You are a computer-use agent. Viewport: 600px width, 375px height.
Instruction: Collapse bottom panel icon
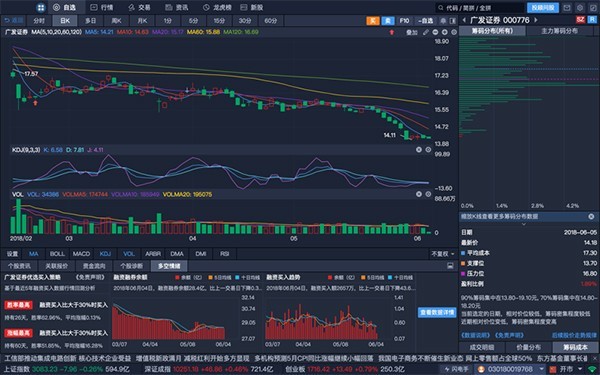point(450,266)
